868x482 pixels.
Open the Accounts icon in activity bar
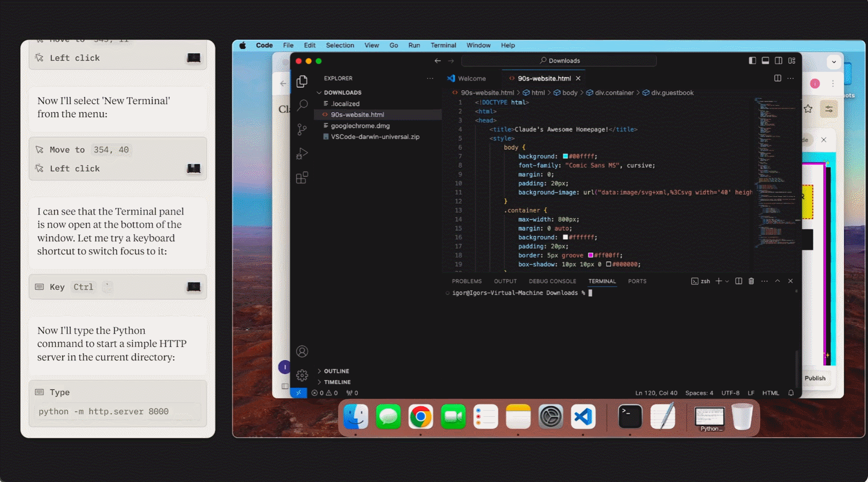pos(302,352)
